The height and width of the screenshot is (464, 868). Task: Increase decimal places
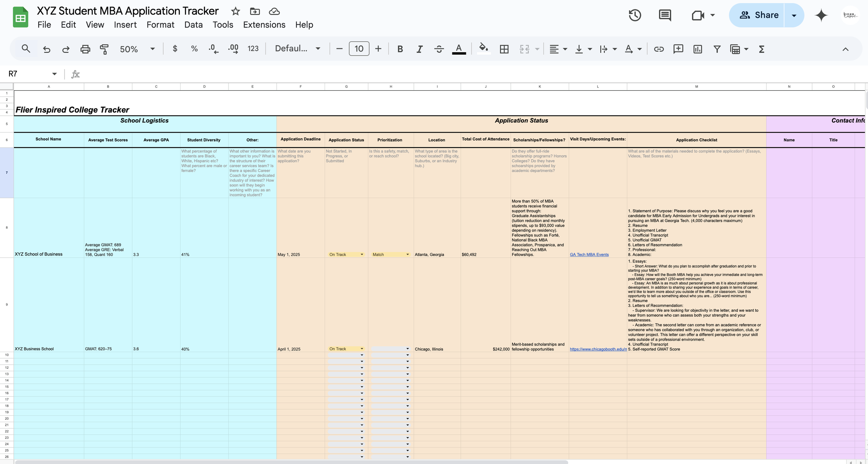click(x=233, y=49)
